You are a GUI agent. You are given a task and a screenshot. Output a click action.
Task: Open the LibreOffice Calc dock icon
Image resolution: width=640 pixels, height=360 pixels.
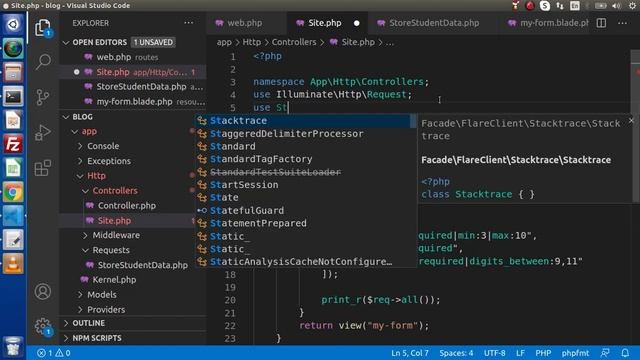[13, 168]
